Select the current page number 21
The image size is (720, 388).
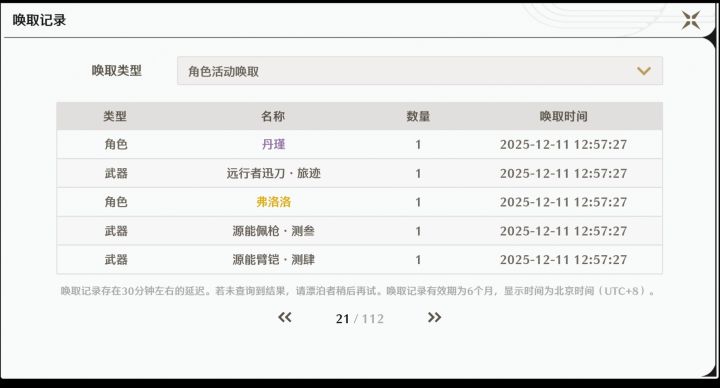343,319
